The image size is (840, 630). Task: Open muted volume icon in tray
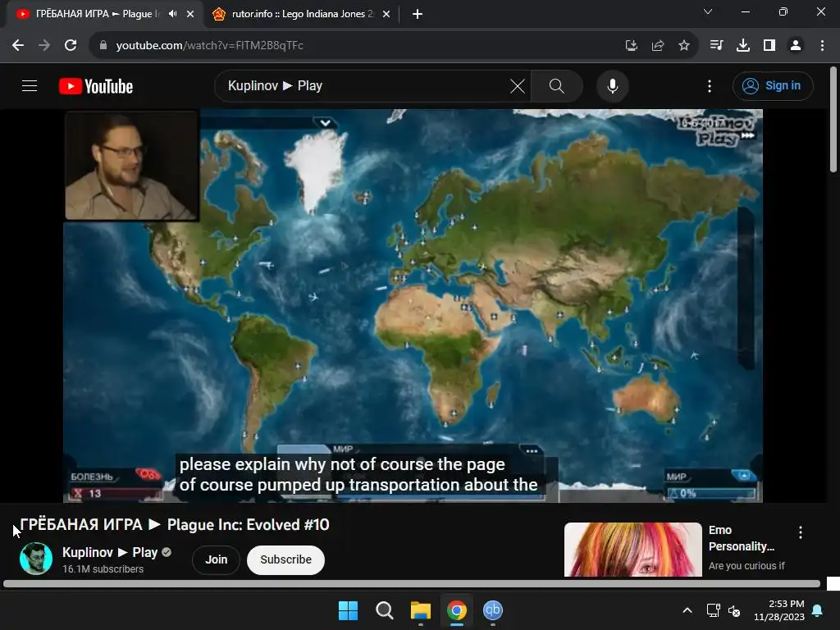click(x=734, y=610)
